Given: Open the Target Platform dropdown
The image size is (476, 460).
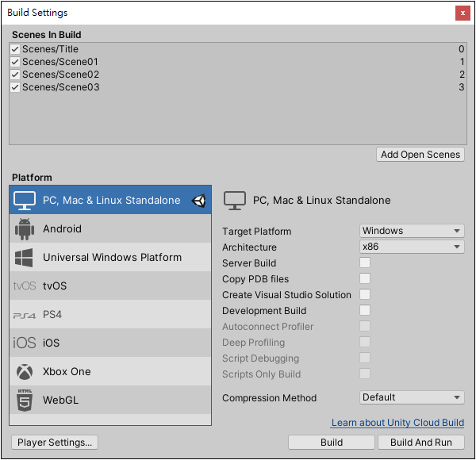Looking at the screenshot, I should pos(412,231).
